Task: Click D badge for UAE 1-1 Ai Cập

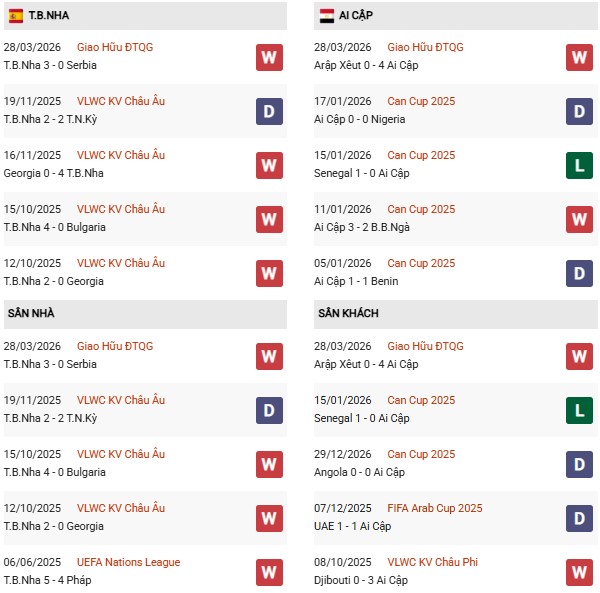Action: click(580, 517)
